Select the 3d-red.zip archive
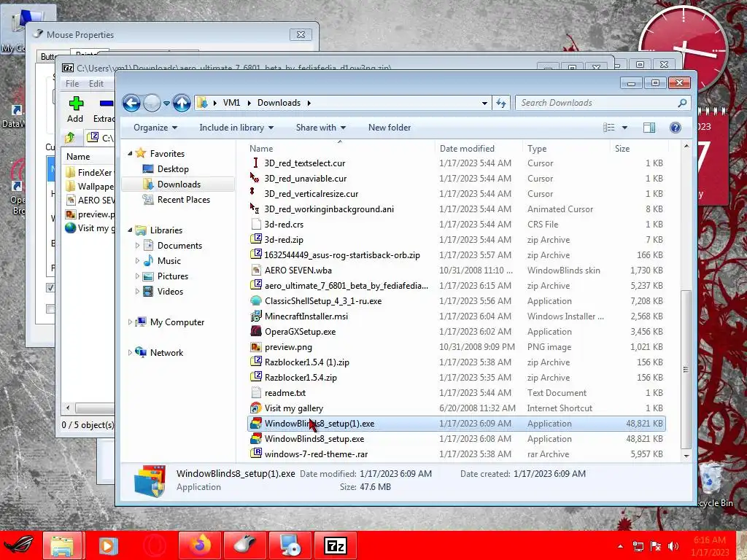The height and width of the screenshot is (560, 747). pyautogui.click(x=284, y=240)
